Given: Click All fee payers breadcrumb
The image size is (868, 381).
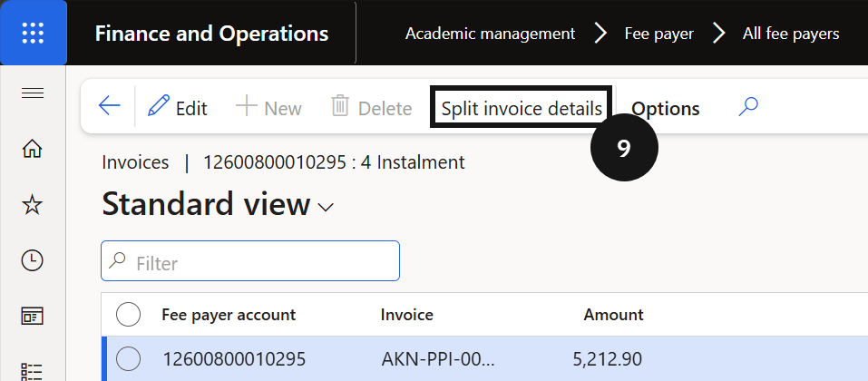Looking at the screenshot, I should pyautogui.click(x=791, y=34).
